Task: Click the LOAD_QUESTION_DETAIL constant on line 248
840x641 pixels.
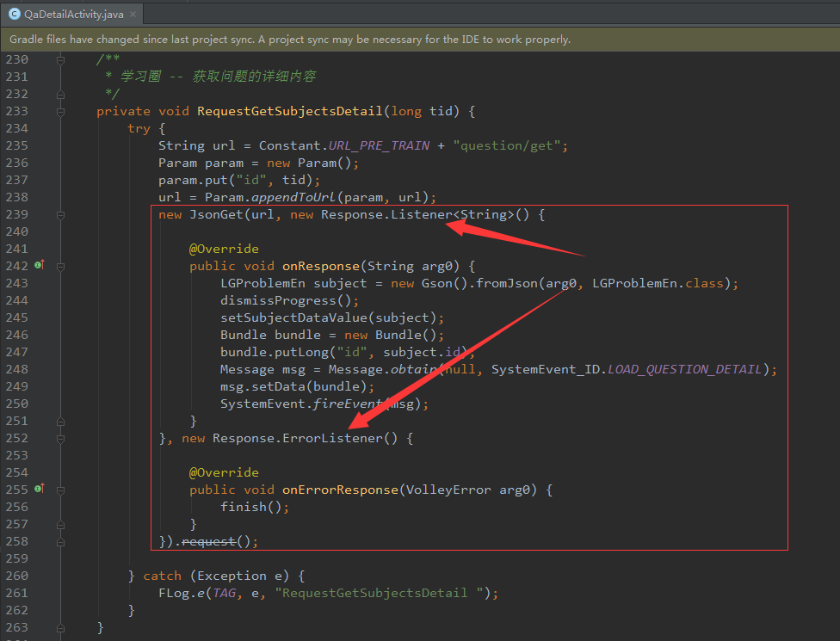Action: coord(684,369)
